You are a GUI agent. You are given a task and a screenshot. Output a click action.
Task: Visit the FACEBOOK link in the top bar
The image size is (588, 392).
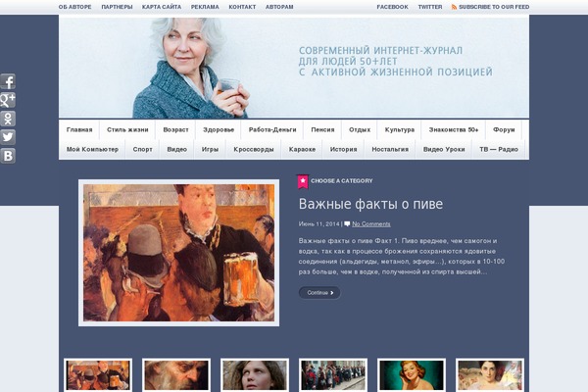(393, 7)
